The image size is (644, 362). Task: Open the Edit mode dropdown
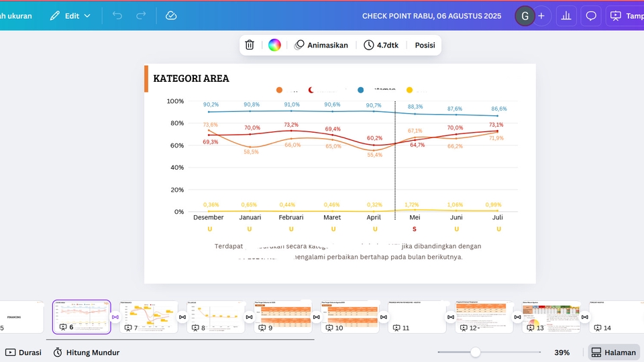(x=70, y=16)
